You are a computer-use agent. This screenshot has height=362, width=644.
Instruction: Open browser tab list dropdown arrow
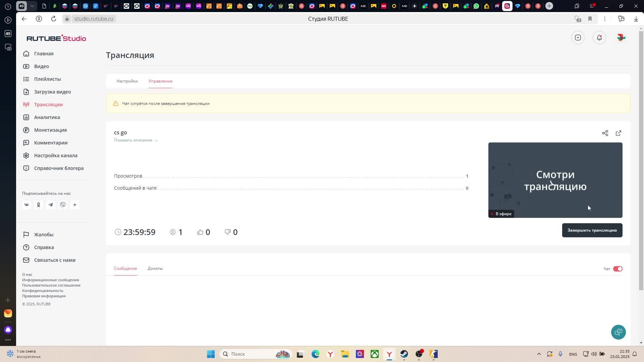click(32, 6)
